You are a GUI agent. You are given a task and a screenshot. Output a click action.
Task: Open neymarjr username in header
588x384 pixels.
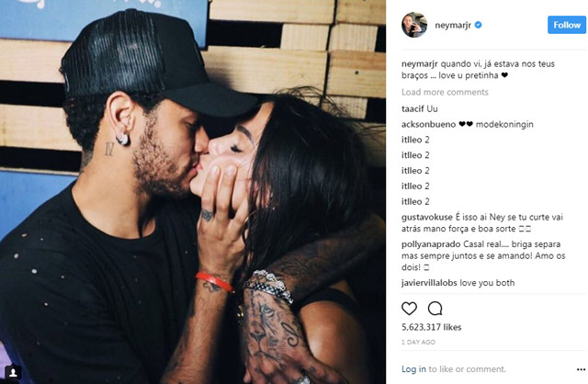[453, 26]
